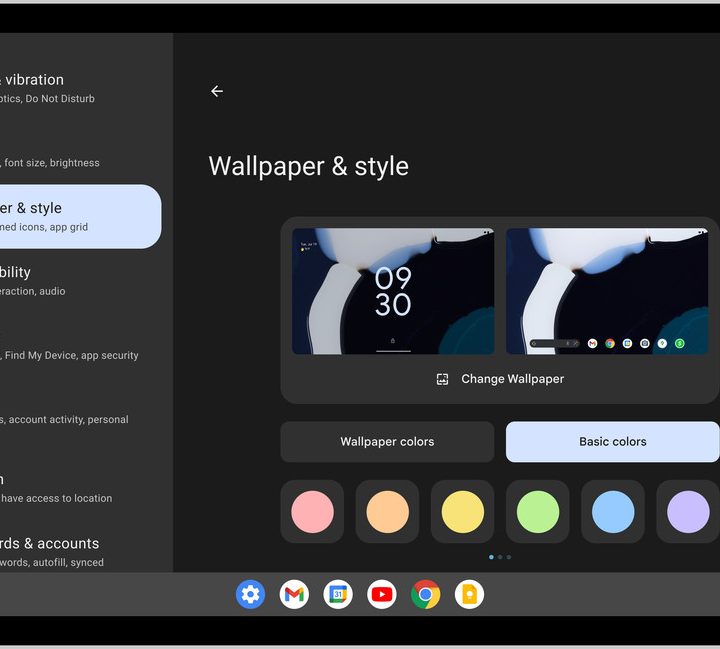The width and height of the screenshot is (720, 649).
Task: Open Google Calendar in the taskbar
Action: click(x=338, y=595)
